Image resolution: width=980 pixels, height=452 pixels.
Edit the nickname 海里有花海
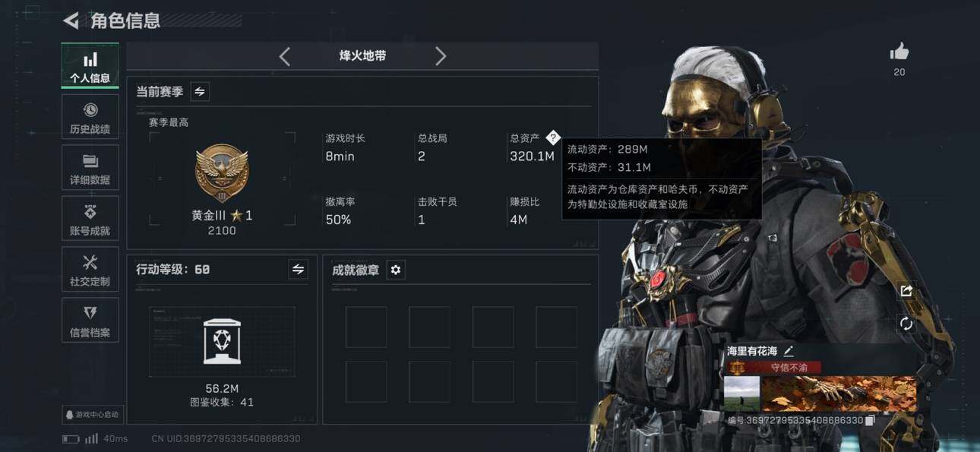(789, 351)
